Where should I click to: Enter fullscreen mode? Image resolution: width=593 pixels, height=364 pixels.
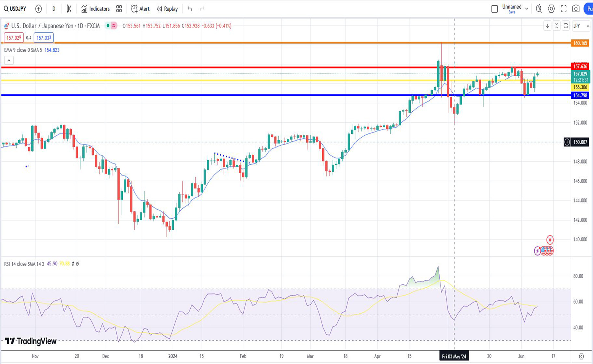click(x=564, y=9)
